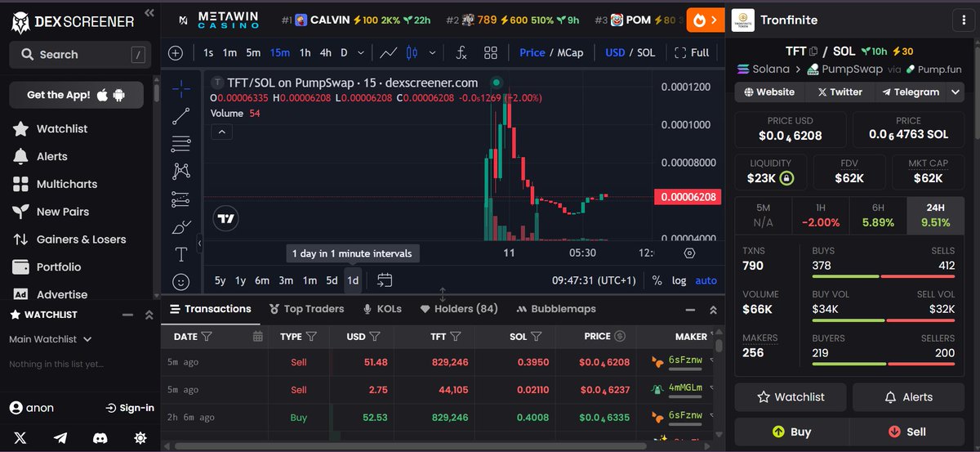Toggle auto scale on chart
Screen dimensions: 980x452
click(706, 280)
